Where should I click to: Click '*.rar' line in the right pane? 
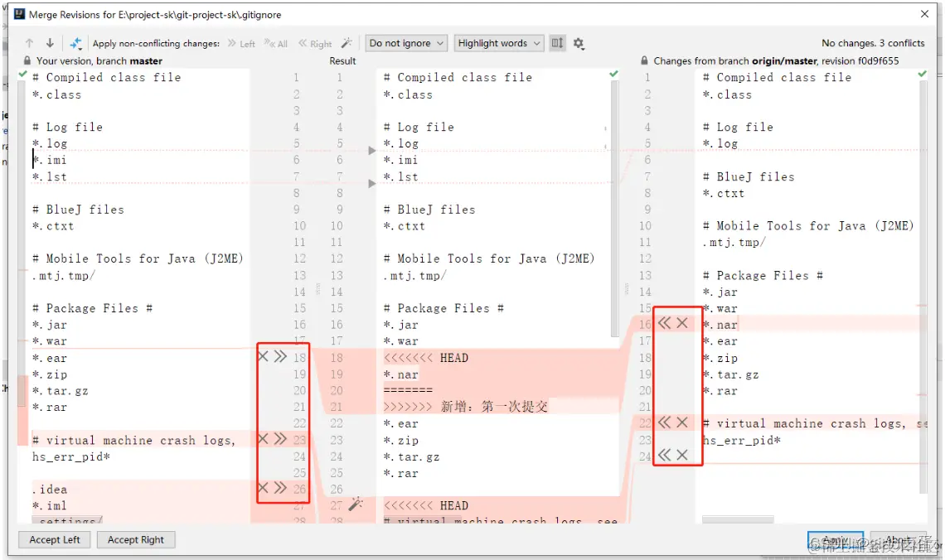pyautogui.click(x=720, y=391)
